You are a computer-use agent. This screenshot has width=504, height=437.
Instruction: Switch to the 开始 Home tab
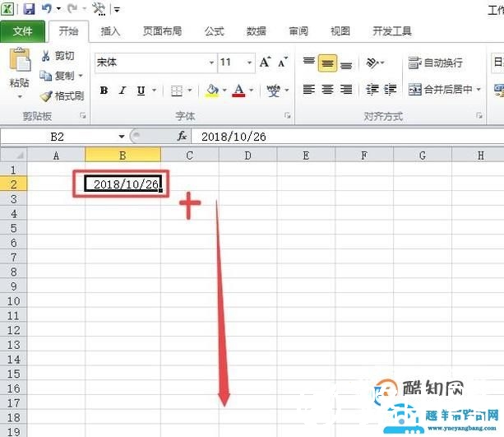click(x=68, y=31)
